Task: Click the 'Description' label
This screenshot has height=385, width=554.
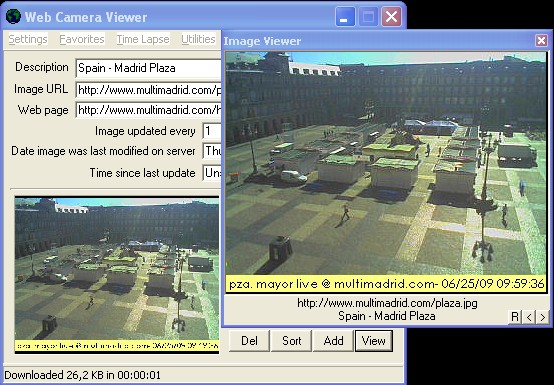Action: point(42,67)
